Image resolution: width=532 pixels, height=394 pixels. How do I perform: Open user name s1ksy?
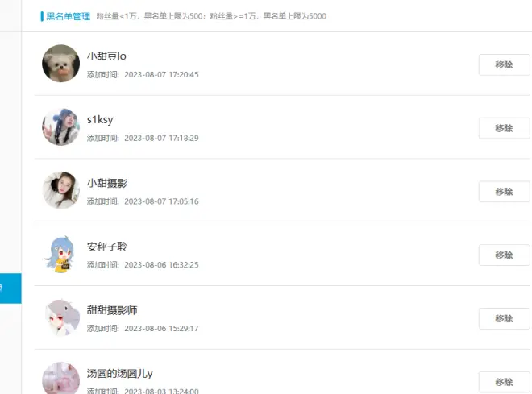(100, 120)
